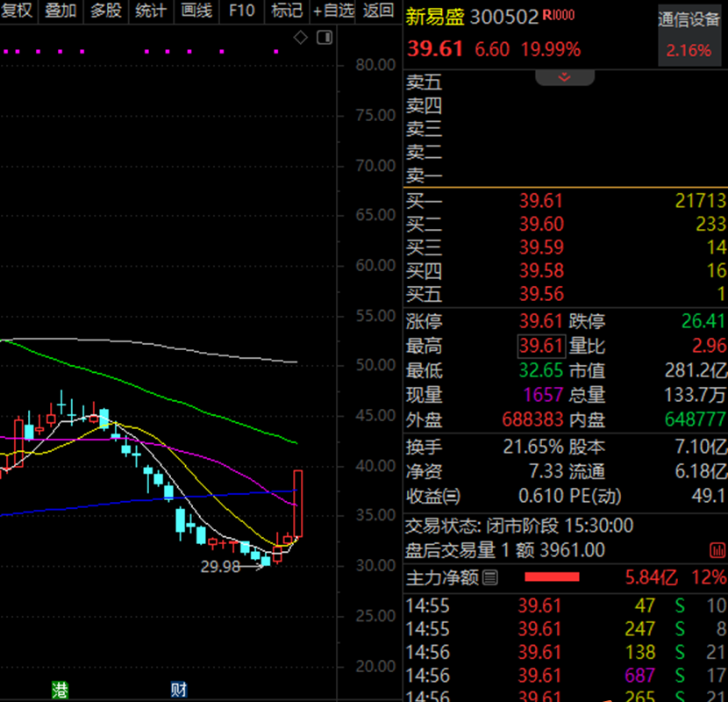Click the R1000 tag next to the stock code
Image resolution: width=728 pixels, height=702 pixels.
(559, 15)
